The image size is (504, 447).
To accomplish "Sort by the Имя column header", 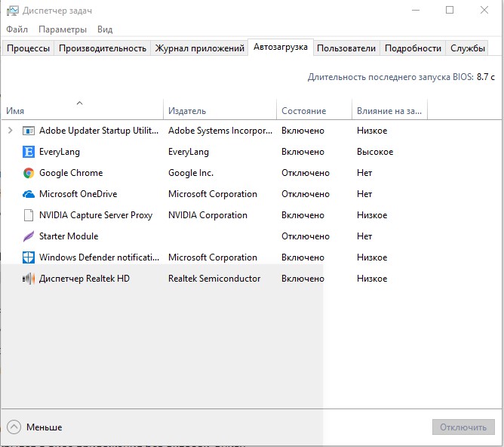I will point(15,111).
